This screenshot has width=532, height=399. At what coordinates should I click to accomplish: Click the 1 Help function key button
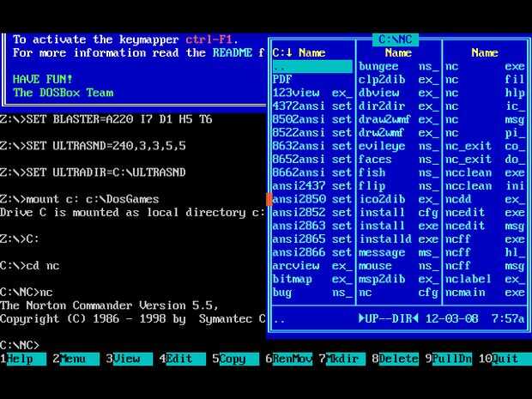(23, 359)
